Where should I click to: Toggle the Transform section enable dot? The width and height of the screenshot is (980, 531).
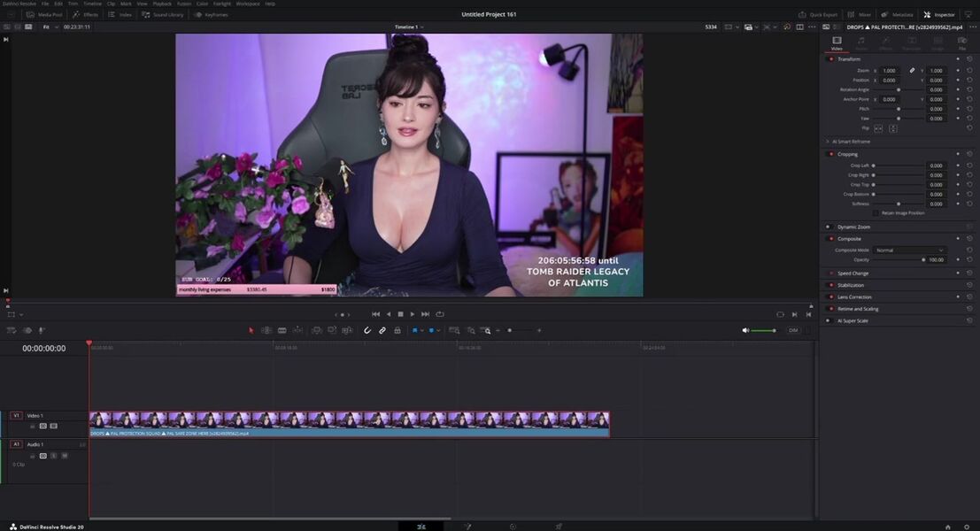[x=830, y=59]
